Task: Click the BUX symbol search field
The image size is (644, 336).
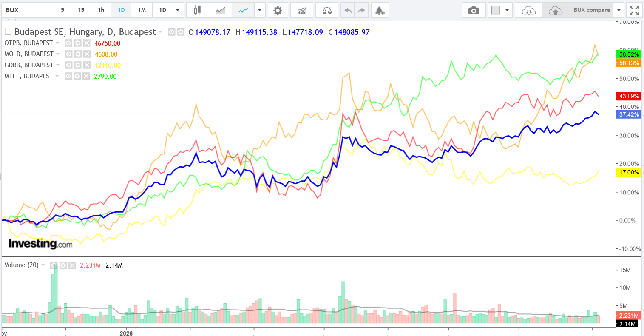Action: coord(28,10)
